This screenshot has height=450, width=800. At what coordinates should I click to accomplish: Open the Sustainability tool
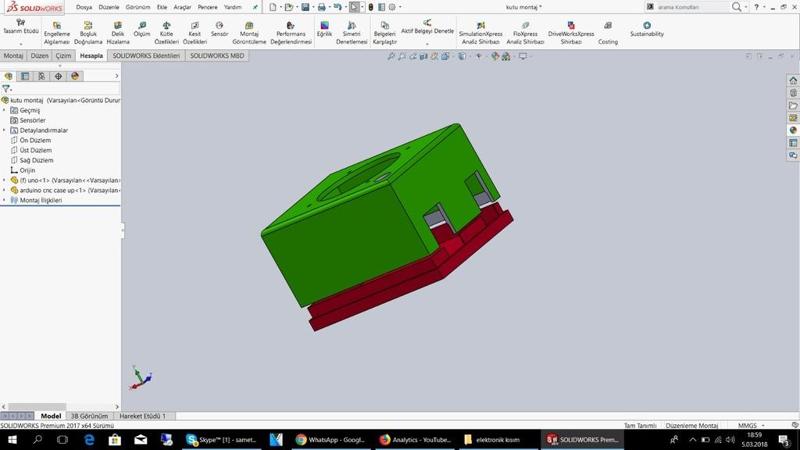646,29
